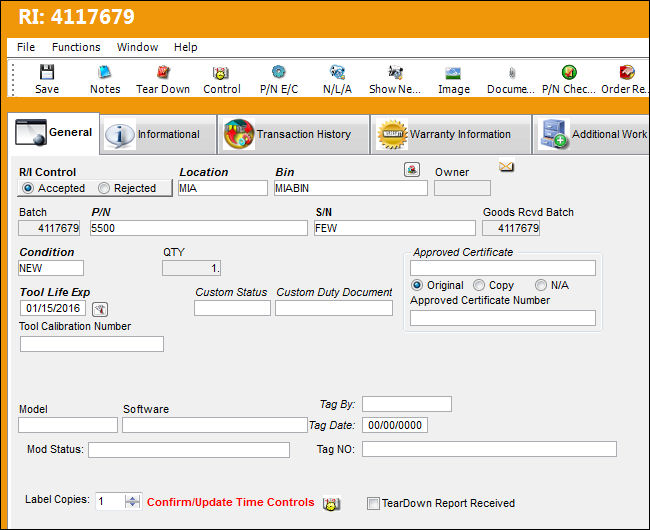
Task: Click the Goods Rcvd Batch field
Action: [511, 228]
